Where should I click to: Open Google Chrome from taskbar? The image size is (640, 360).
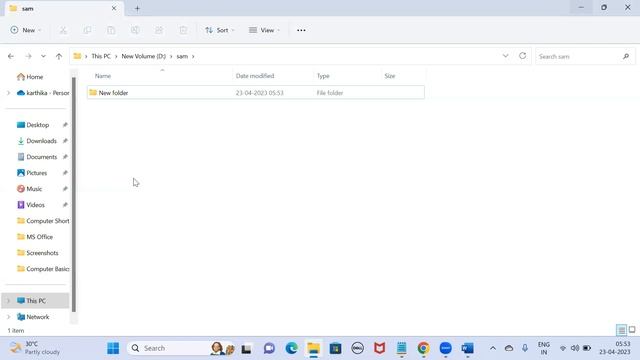coord(423,348)
